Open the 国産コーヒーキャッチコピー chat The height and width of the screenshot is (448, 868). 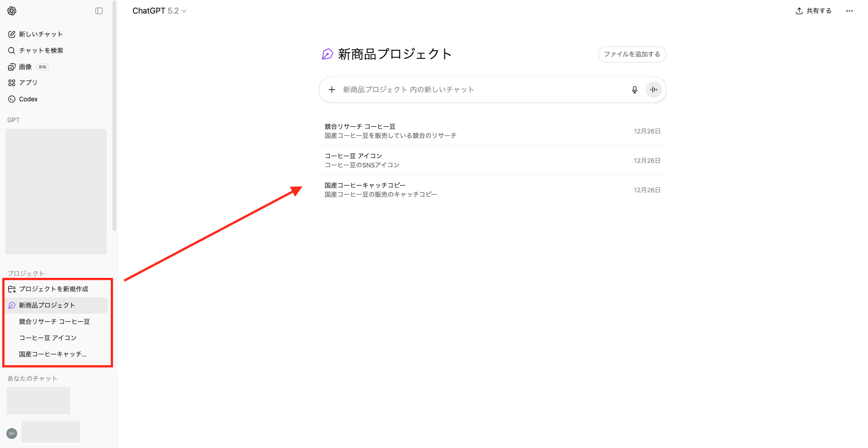[x=52, y=354]
